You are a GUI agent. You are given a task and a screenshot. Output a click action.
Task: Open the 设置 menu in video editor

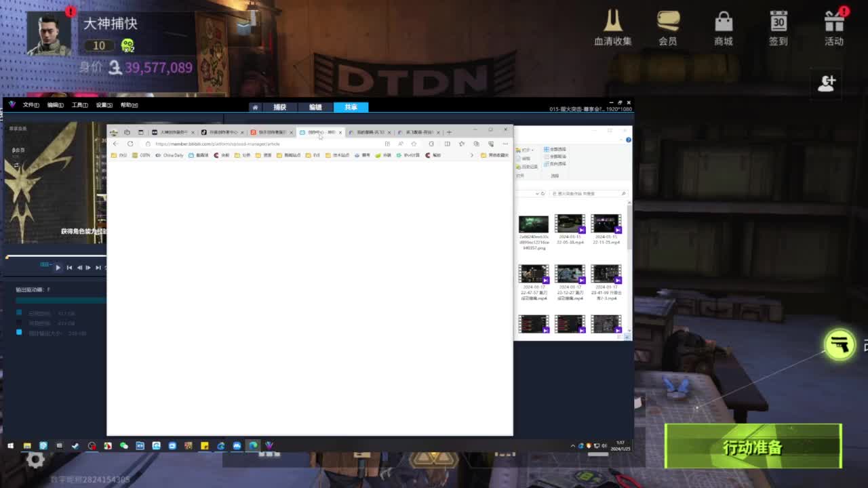[104, 105]
